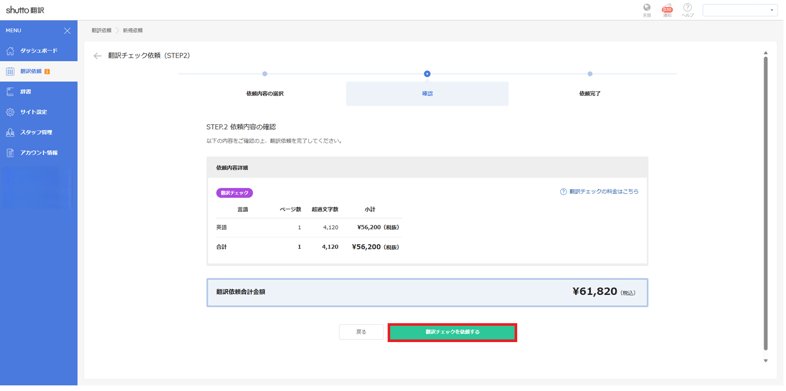786x391 pixels.
Task: Open the ヘルプ question mark icon
Action: (x=688, y=8)
